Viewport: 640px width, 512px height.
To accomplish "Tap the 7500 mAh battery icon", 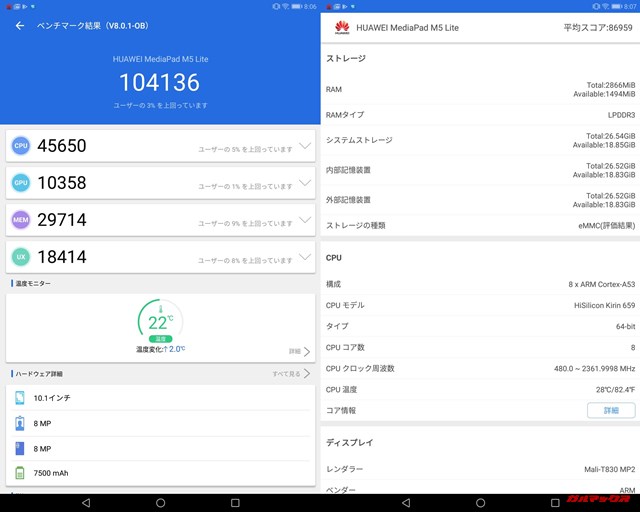I will click(20, 473).
